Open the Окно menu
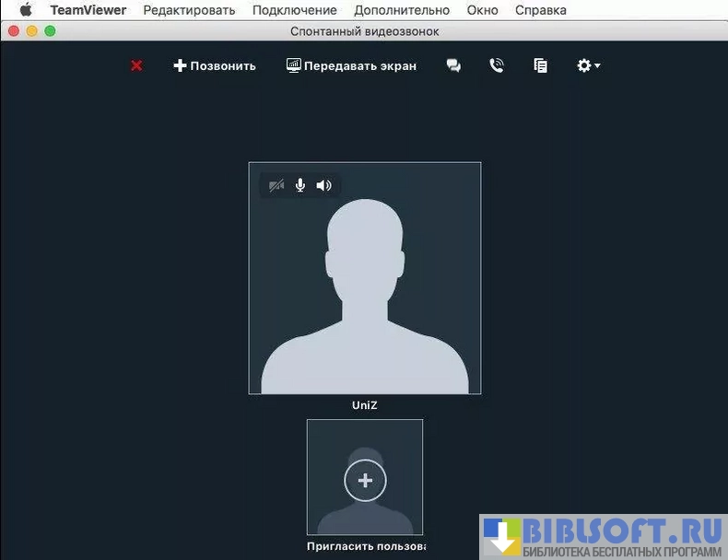The height and width of the screenshot is (560, 728). (x=482, y=10)
